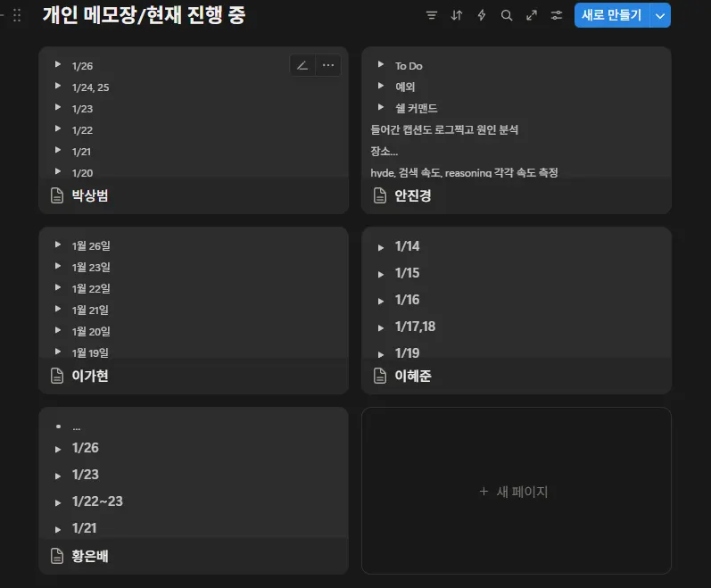Image resolution: width=711 pixels, height=588 pixels.
Task: Expand the 1/22~23 toggle in 황은배 card
Action: pyautogui.click(x=58, y=502)
